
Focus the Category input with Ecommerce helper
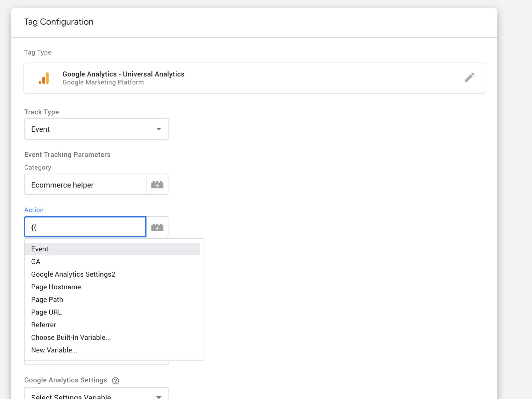85,185
